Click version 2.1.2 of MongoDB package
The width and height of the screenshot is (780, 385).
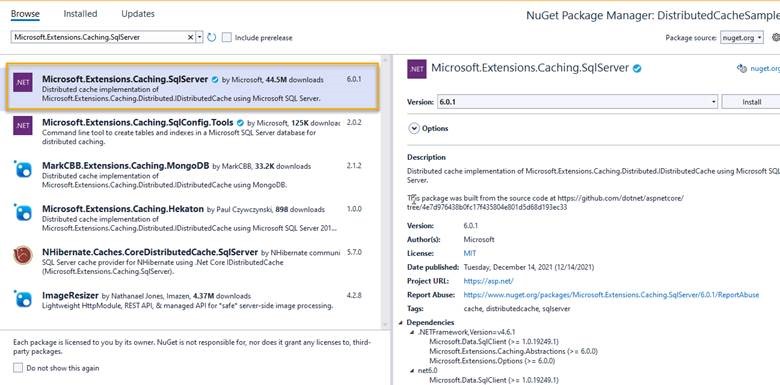click(354, 166)
